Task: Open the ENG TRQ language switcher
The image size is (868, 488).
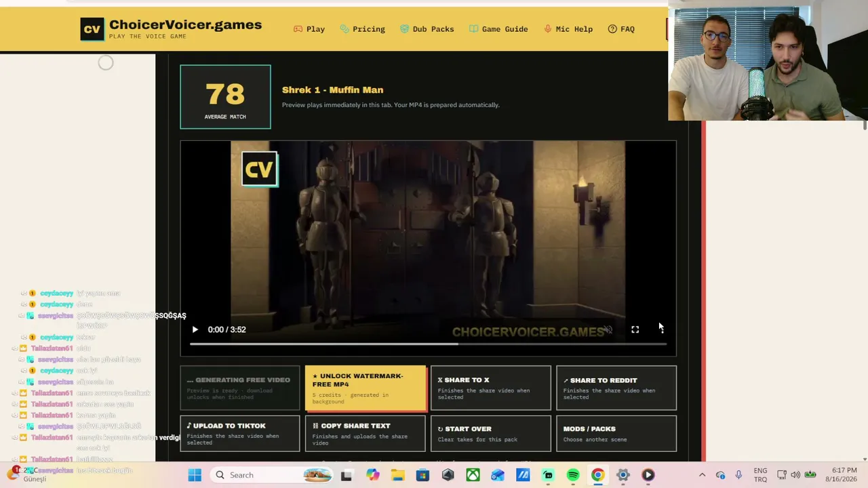Action: coord(760,475)
